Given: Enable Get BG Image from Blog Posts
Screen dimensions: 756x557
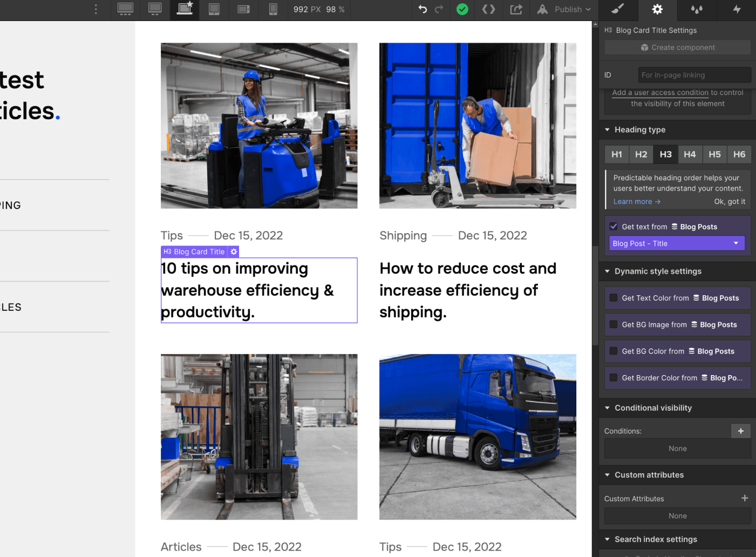Looking at the screenshot, I should pos(613,324).
